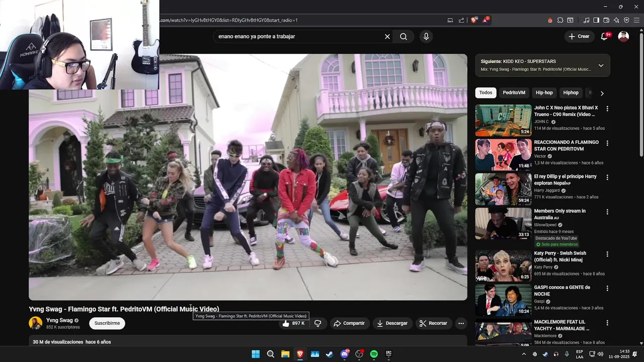Open Epic Games Launcher from taskbar
Viewport: 644px width, 362px height.
(389, 354)
